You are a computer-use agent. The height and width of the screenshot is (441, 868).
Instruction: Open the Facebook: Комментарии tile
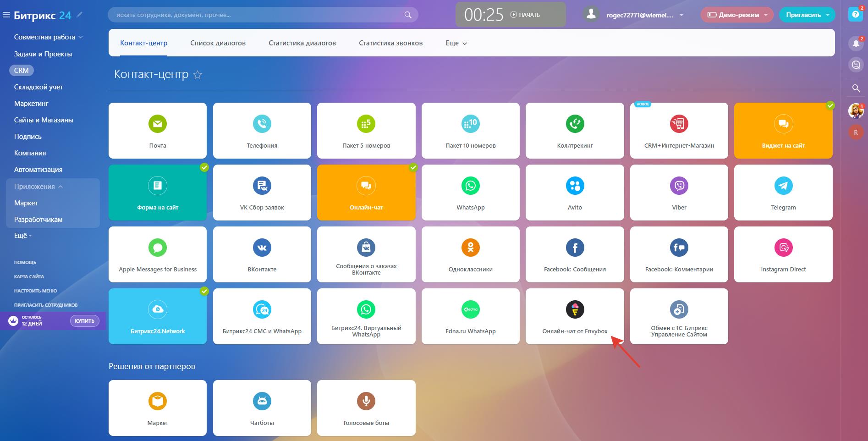(679, 254)
